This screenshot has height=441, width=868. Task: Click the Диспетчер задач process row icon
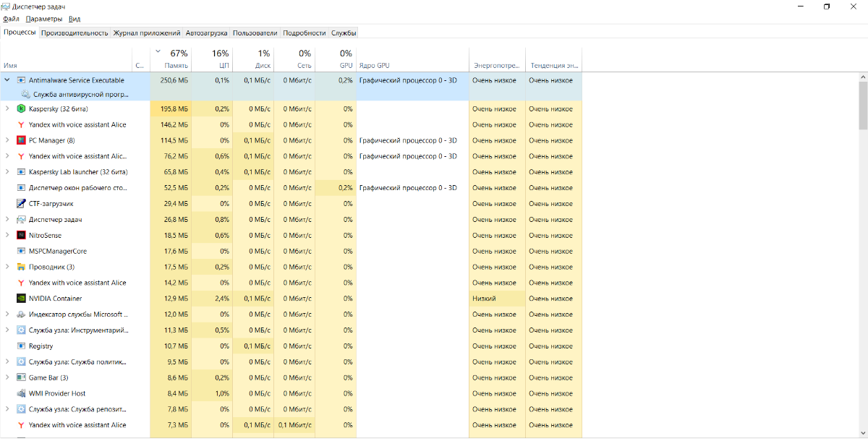(21, 220)
